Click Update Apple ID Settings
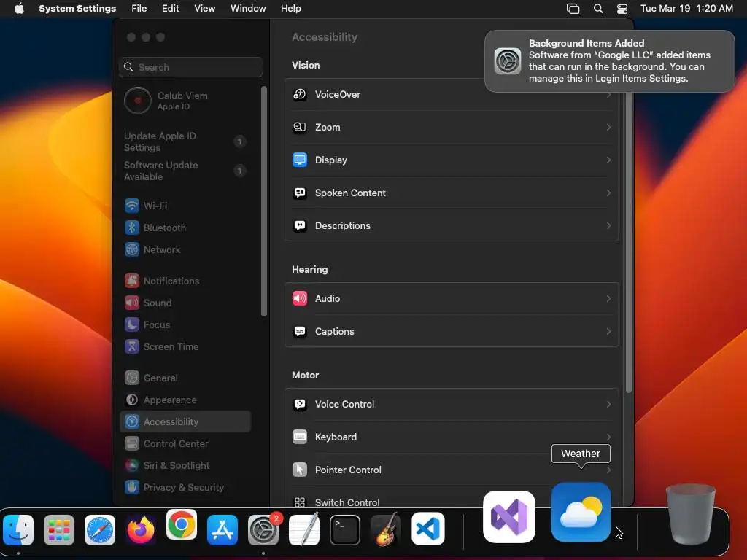 [x=185, y=142]
